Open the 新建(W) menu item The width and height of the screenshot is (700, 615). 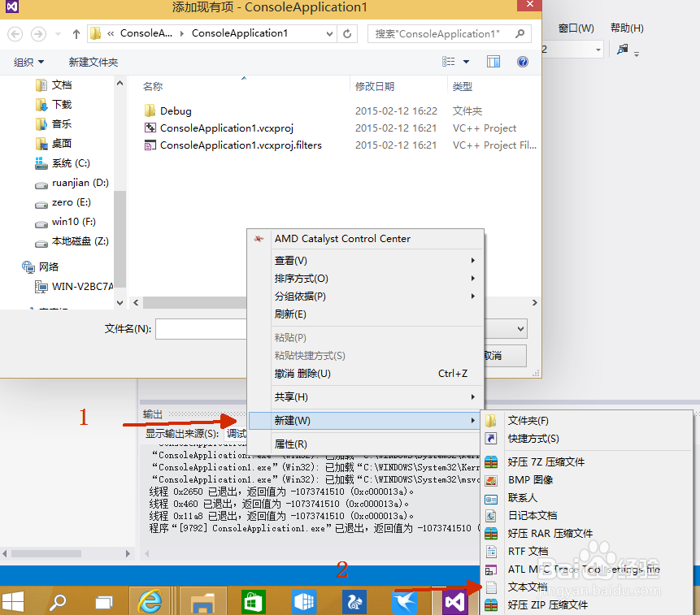coord(364,421)
